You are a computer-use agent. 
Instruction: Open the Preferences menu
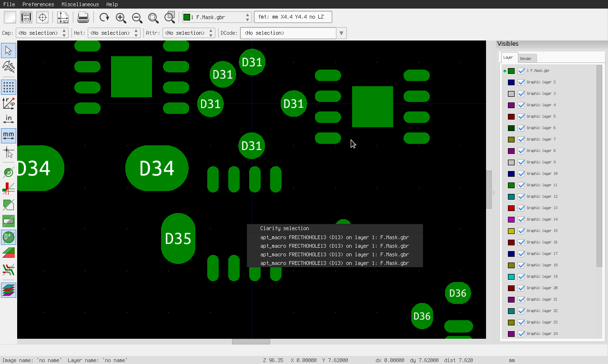[x=38, y=4]
